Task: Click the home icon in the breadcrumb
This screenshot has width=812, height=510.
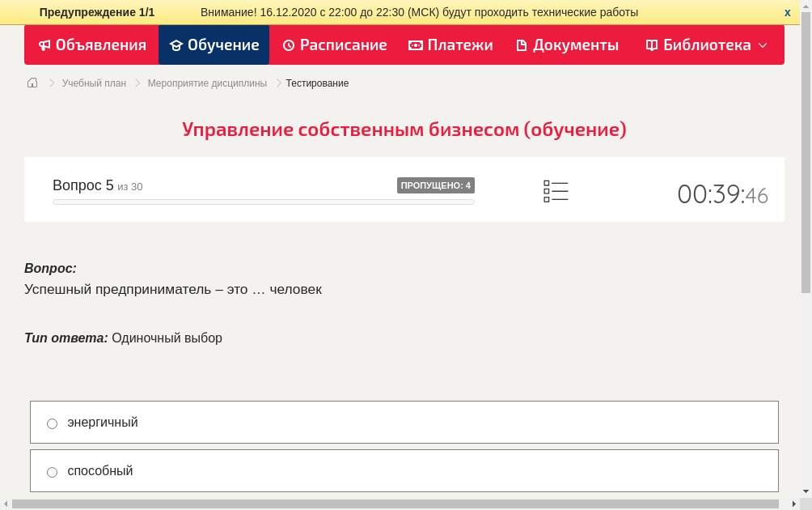Action: pos(32,83)
